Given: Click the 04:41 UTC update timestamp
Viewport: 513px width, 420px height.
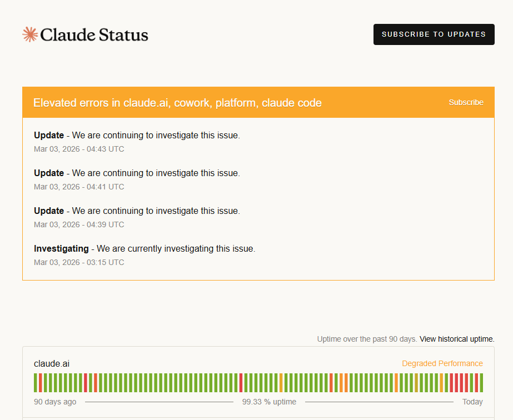Looking at the screenshot, I should point(79,187).
